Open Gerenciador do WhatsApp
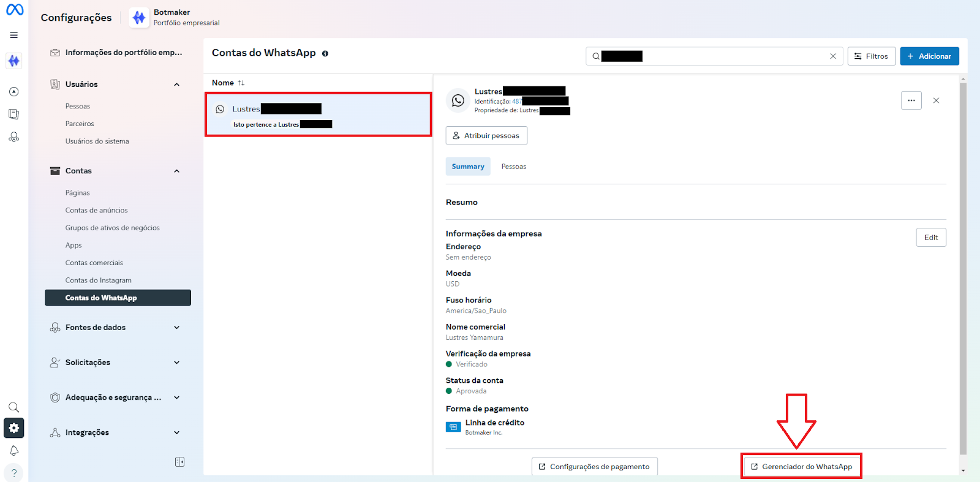980x482 pixels. 801,467
